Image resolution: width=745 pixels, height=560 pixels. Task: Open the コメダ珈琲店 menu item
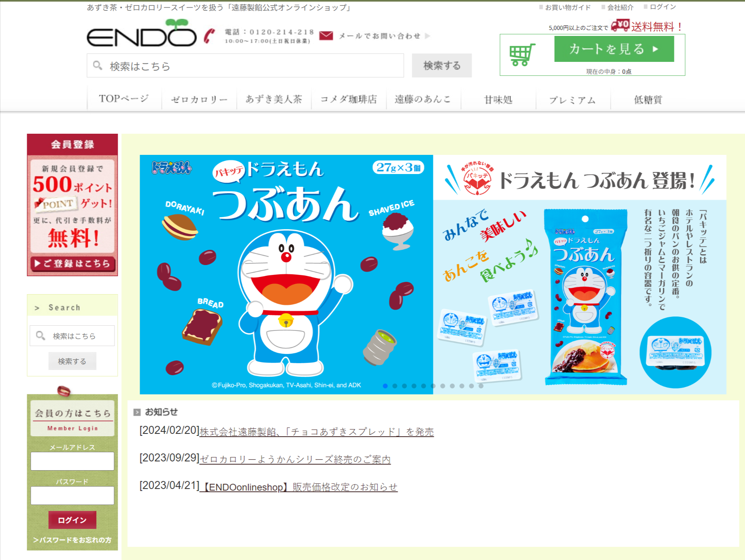point(349,99)
